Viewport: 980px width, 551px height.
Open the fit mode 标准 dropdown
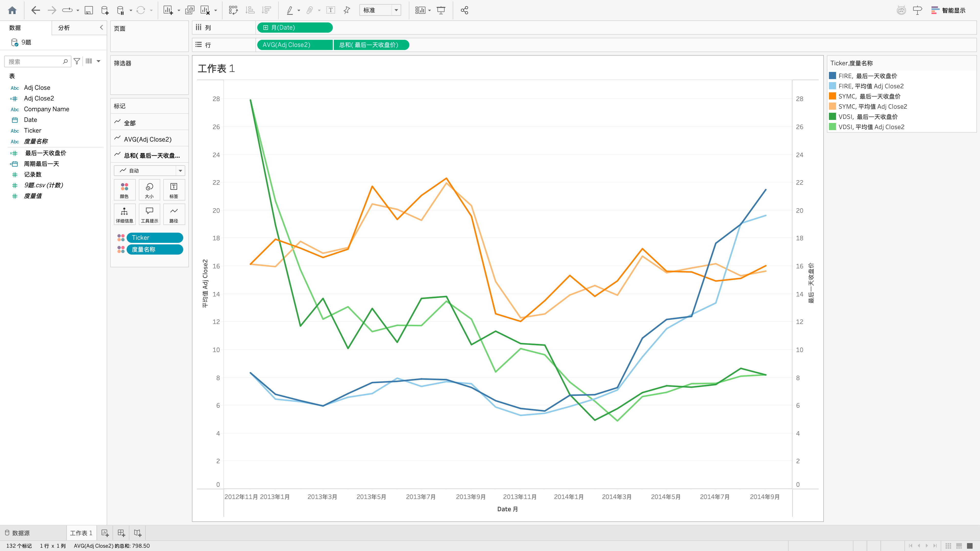click(x=380, y=10)
